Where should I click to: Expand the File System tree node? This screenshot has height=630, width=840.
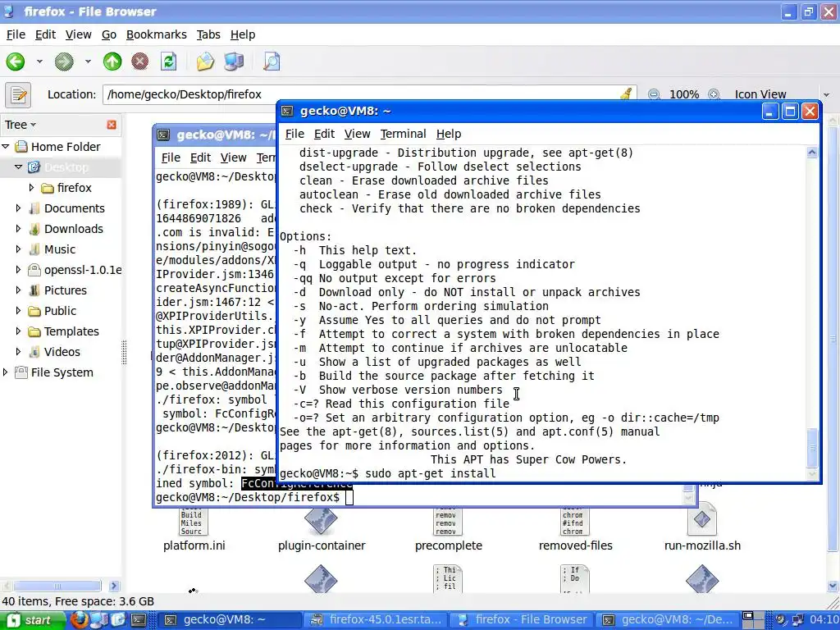(x=6, y=372)
